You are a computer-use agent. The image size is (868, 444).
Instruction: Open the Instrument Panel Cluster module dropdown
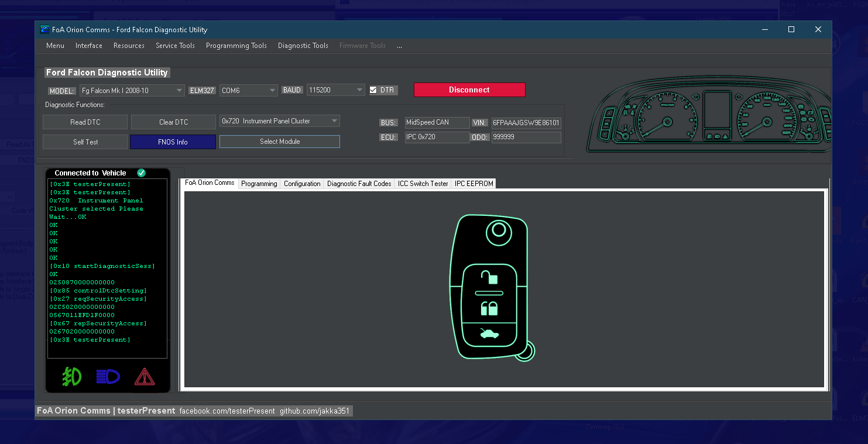pos(335,121)
